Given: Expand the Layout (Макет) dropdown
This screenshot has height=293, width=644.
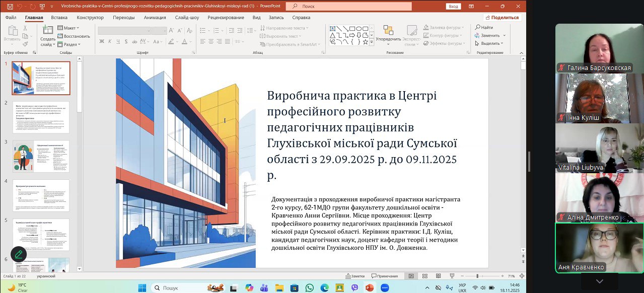Looking at the screenshot, I should point(69,28).
